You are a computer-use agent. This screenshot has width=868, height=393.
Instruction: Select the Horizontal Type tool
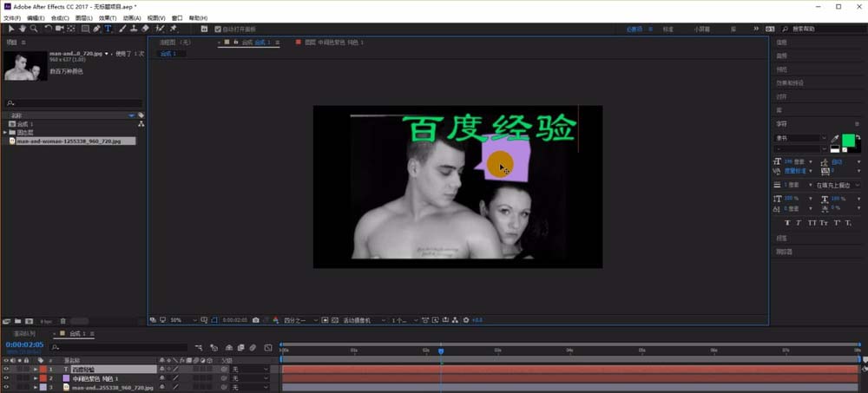click(x=108, y=29)
